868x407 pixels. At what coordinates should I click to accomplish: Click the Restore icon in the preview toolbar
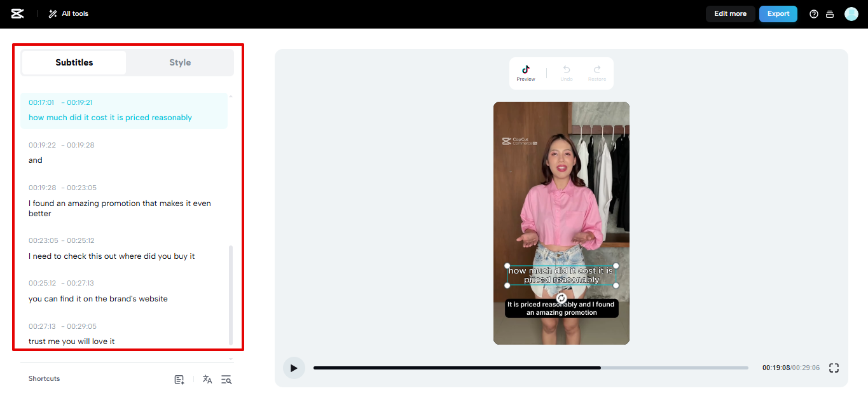(x=596, y=70)
